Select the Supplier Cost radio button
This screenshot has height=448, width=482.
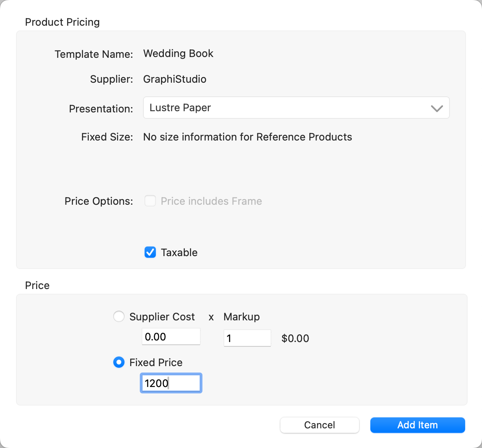[119, 317]
